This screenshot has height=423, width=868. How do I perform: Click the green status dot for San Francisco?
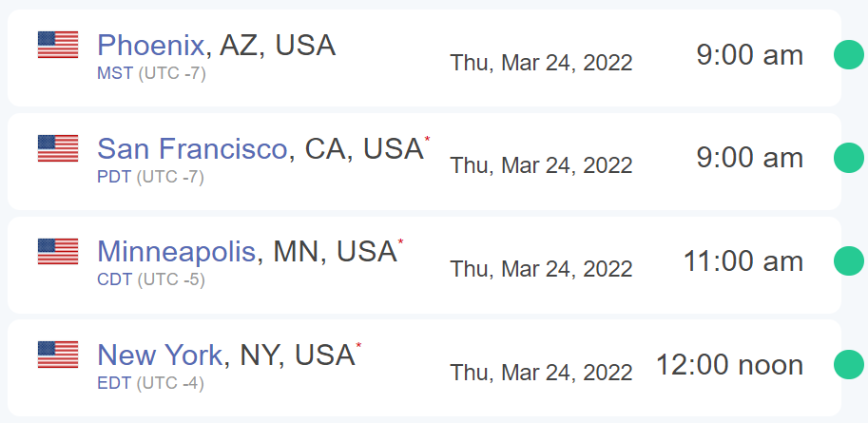[849, 158]
